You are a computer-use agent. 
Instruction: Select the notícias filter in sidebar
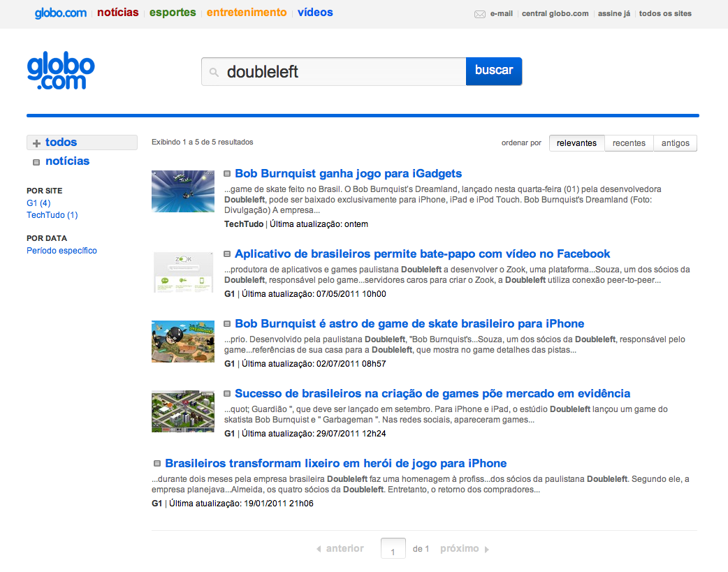coord(67,161)
